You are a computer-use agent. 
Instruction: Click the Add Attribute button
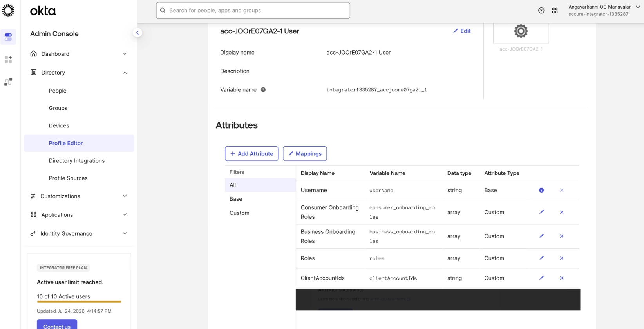click(251, 154)
